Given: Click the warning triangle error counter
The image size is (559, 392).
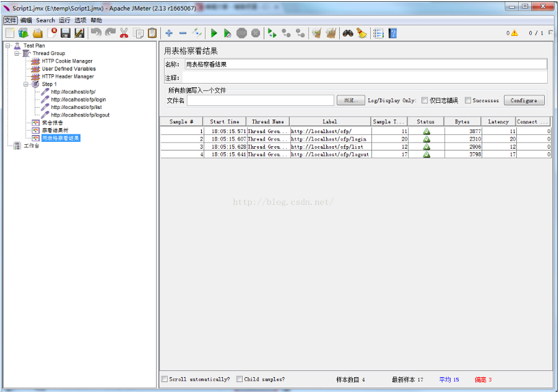Looking at the screenshot, I should 514,33.
